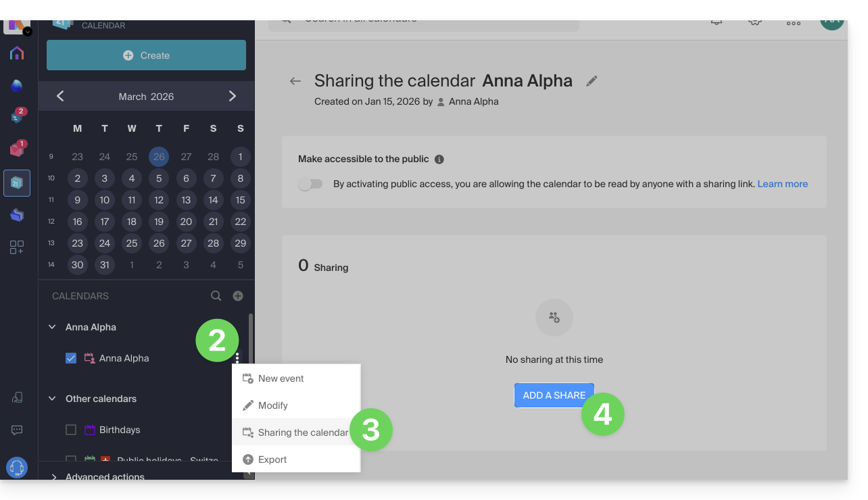Click the info icon next to public access
Viewport: 868px width, 500px height.
click(x=439, y=159)
